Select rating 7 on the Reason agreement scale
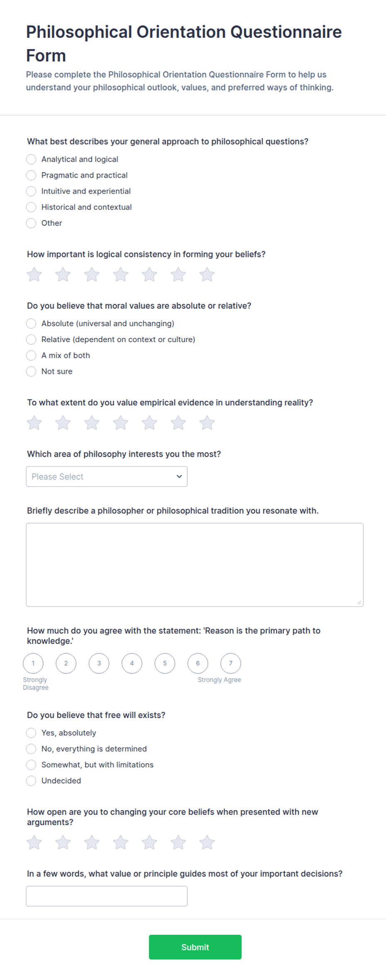This screenshot has width=386, height=980. (231, 663)
